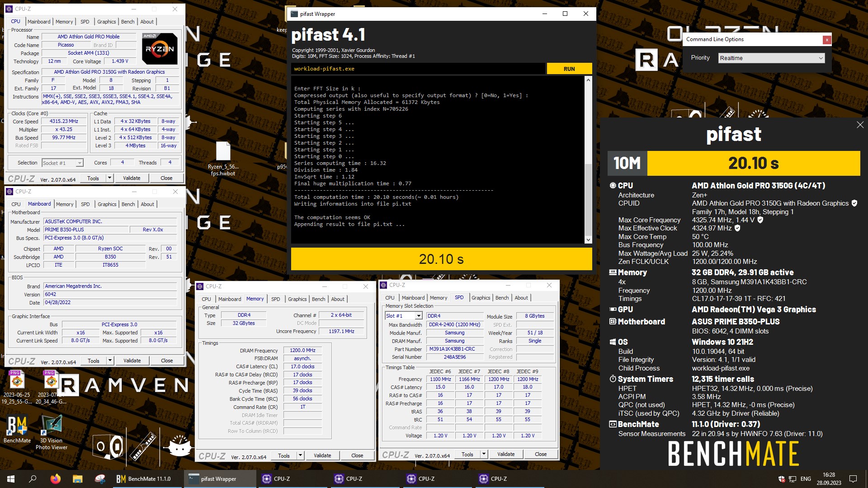Click Tools in the Memory CPU-Z window
This screenshot has width=868, height=488.
tap(284, 455)
